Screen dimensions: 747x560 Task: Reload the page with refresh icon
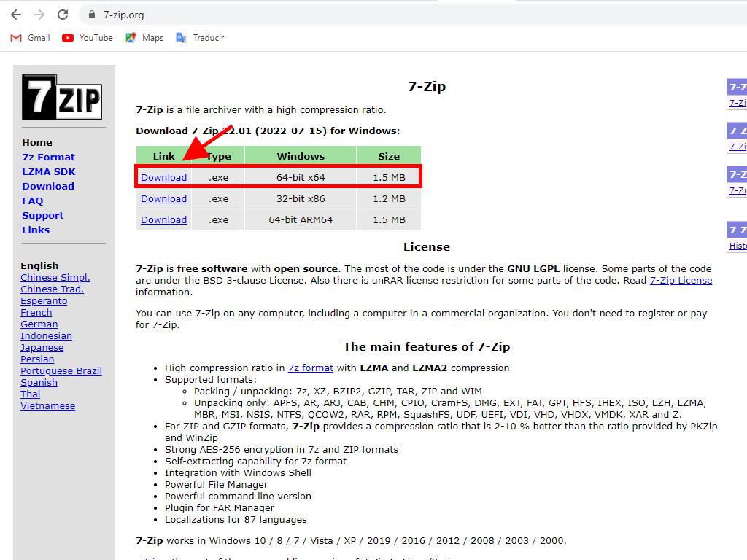[63, 15]
